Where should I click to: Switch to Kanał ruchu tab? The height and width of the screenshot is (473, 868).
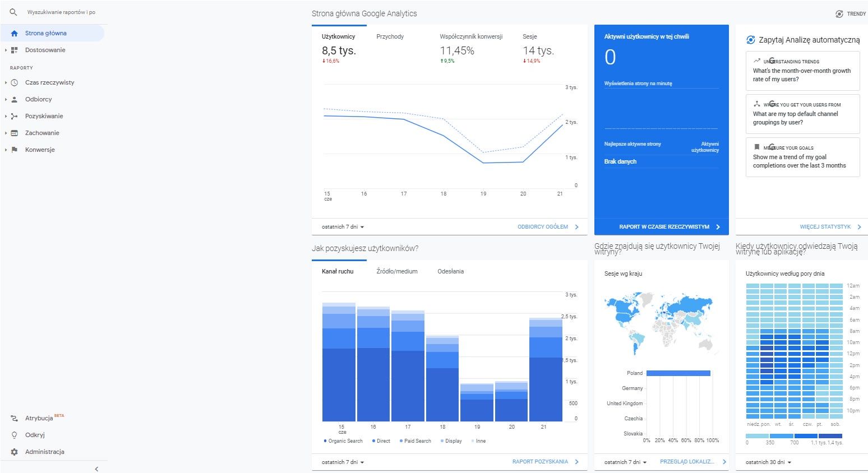click(338, 271)
